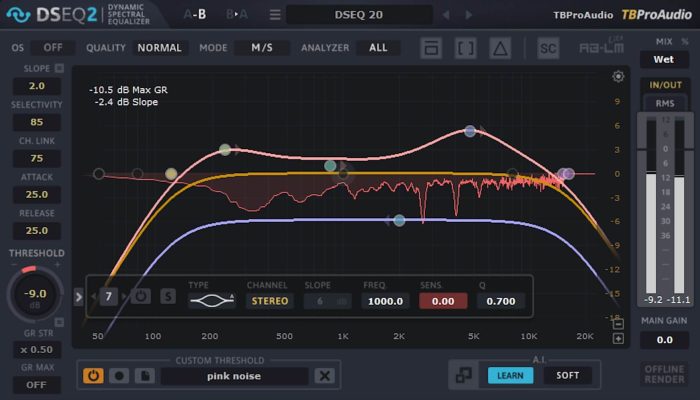Viewport: 700px width, 400px height.
Task: Select the teal band node near 1K
Action: [x=330, y=166]
